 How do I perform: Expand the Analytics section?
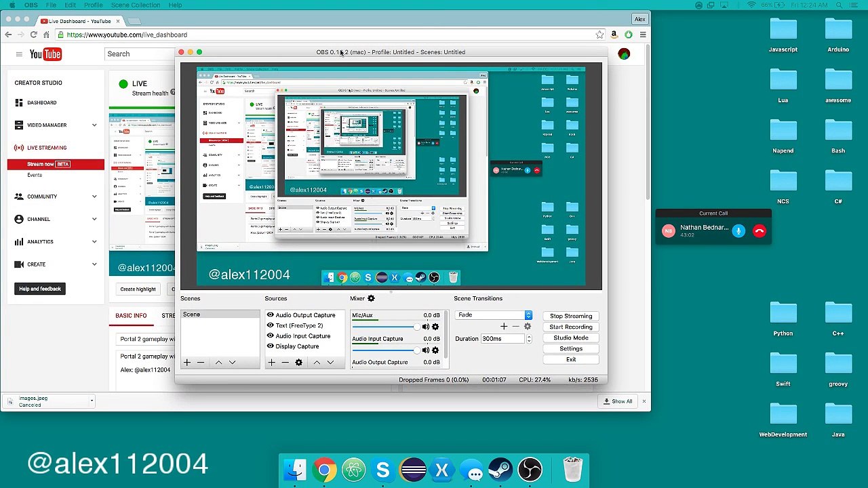pos(94,242)
